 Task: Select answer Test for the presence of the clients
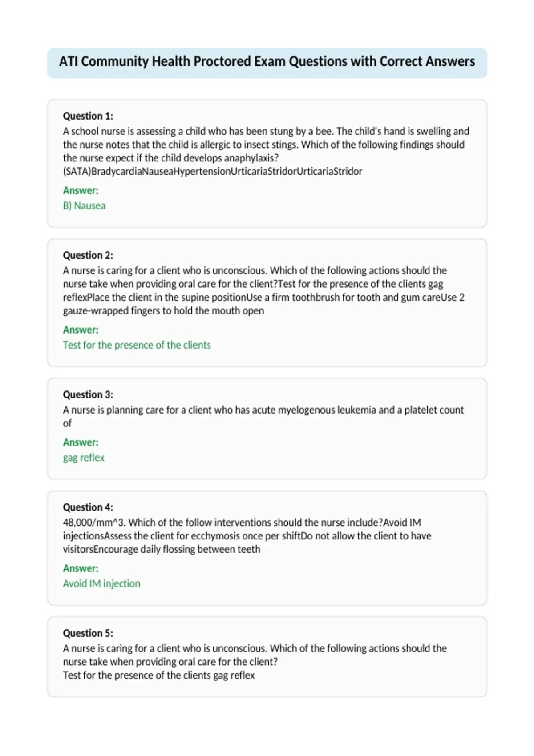(x=137, y=345)
